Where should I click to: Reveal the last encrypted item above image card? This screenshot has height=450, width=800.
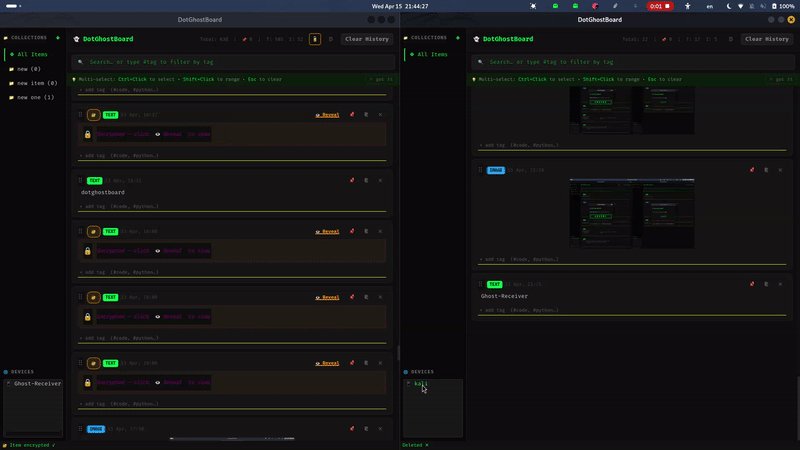pos(327,363)
